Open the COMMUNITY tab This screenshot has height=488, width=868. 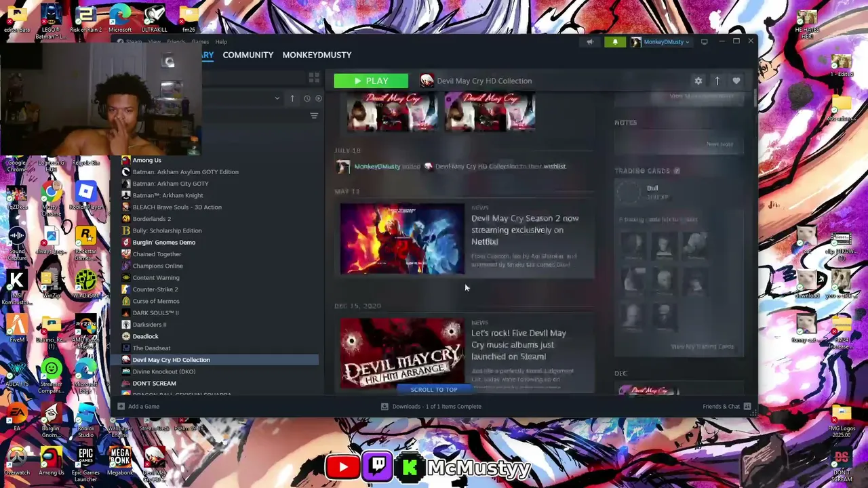coord(248,55)
